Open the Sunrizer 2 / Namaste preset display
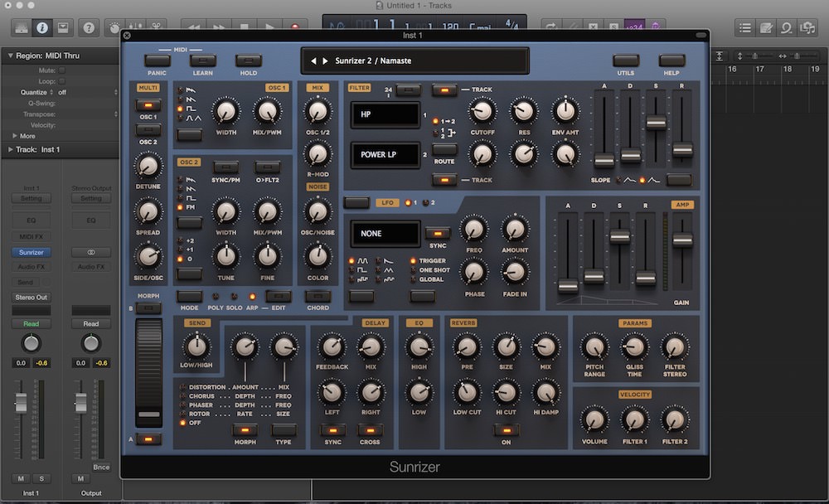Image resolution: width=829 pixels, height=504 pixels. coord(415,61)
